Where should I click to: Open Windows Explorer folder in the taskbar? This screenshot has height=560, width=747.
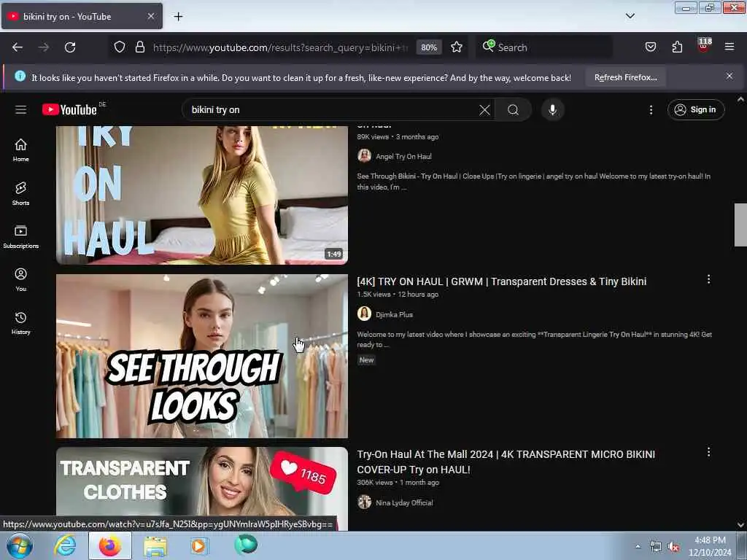[155, 545]
